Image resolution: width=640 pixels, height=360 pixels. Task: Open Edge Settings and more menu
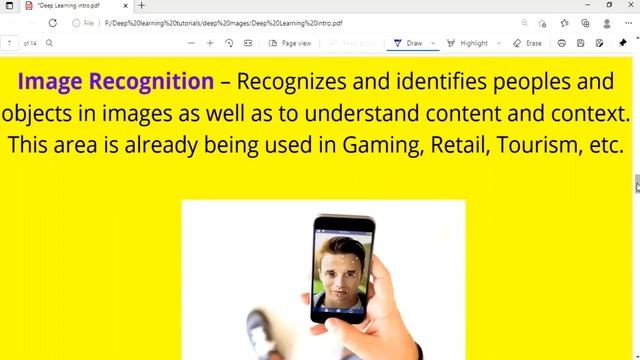[x=629, y=23]
